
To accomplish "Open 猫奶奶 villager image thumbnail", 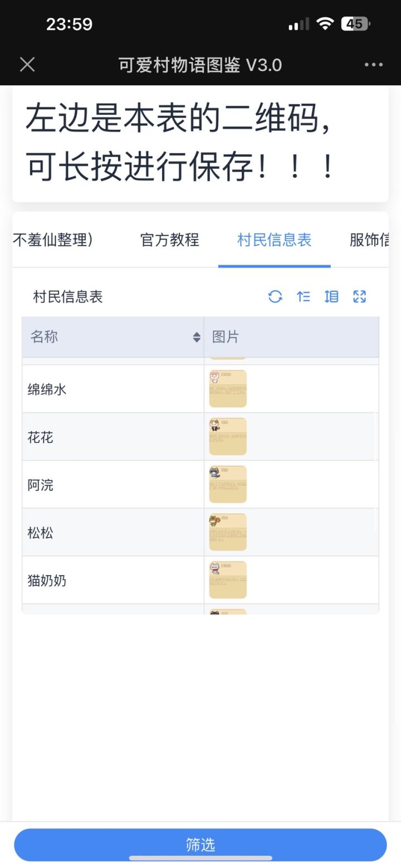I will (228, 580).
